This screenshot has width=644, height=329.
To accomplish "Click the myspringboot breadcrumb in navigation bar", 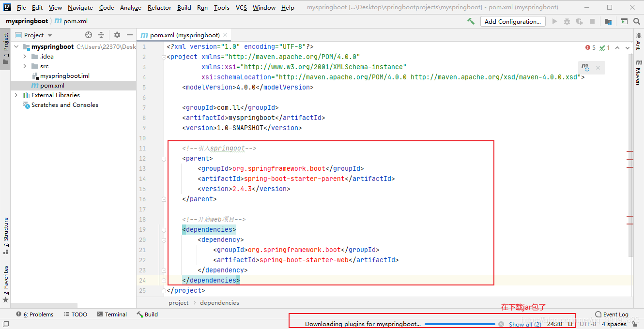I will [27, 21].
